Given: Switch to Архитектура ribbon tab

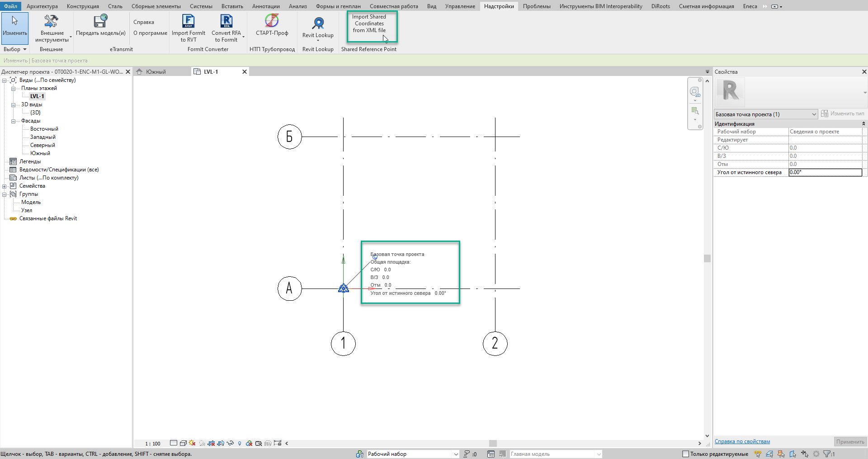Looking at the screenshot, I should pyautogui.click(x=42, y=6).
